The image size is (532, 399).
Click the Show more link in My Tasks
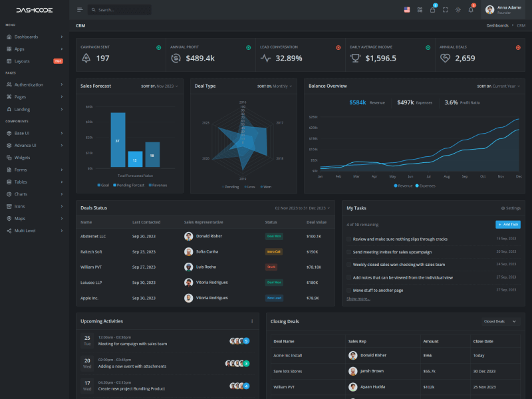click(x=358, y=299)
